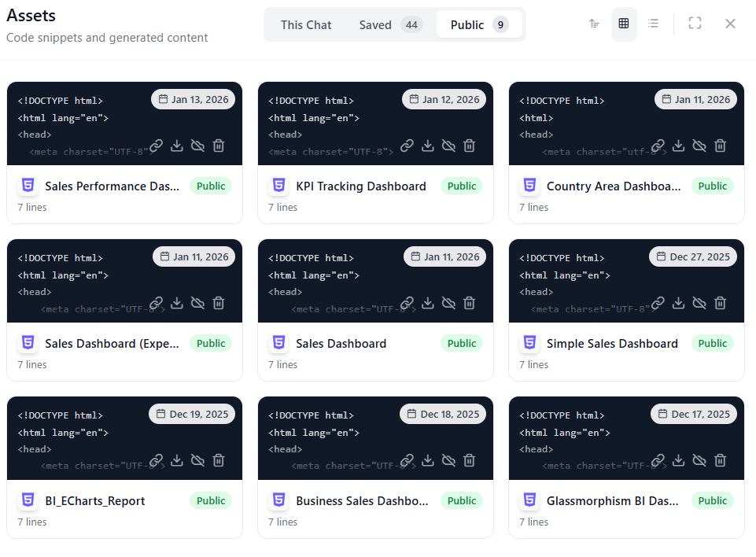Download the KPI Tracking Dashboard asset
This screenshot has height=557, width=756.
pos(428,146)
